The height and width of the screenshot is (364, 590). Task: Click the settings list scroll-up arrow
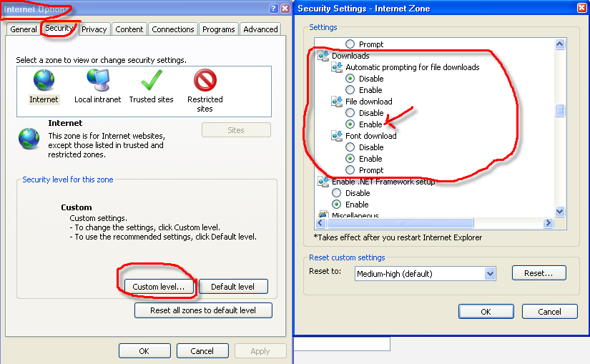pyautogui.click(x=559, y=44)
